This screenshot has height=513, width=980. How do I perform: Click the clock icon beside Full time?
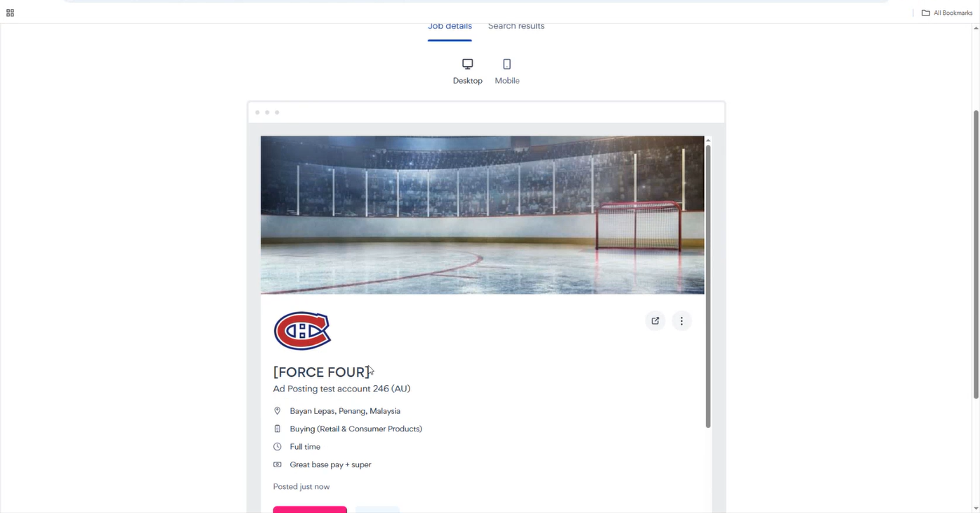277,447
